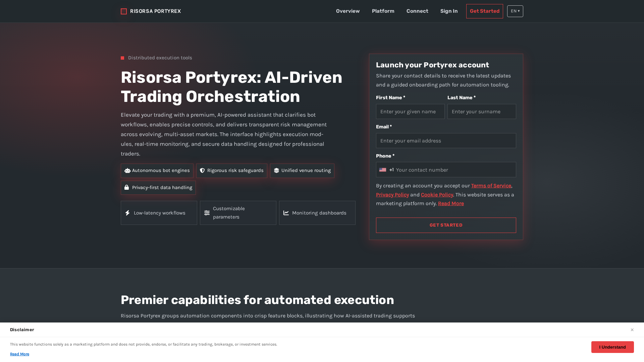Click the chart icon for Monitoring dashboards
This screenshot has height=362, width=644.
point(286,213)
